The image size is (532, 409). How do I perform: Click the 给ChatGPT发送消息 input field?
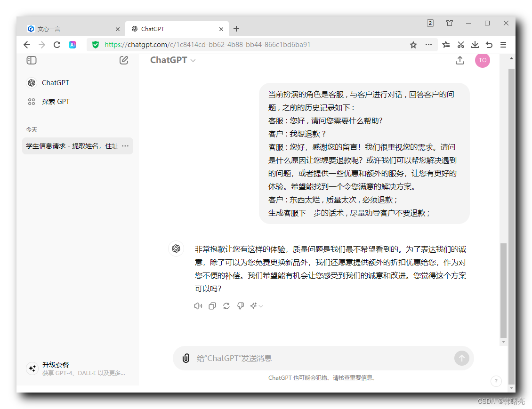pyautogui.click(x=282, y=358)
